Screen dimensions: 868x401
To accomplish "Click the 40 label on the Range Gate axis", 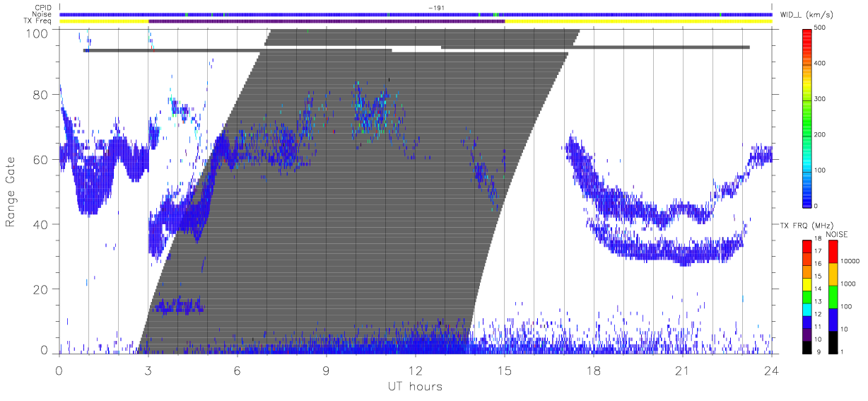I will (40, 225).
